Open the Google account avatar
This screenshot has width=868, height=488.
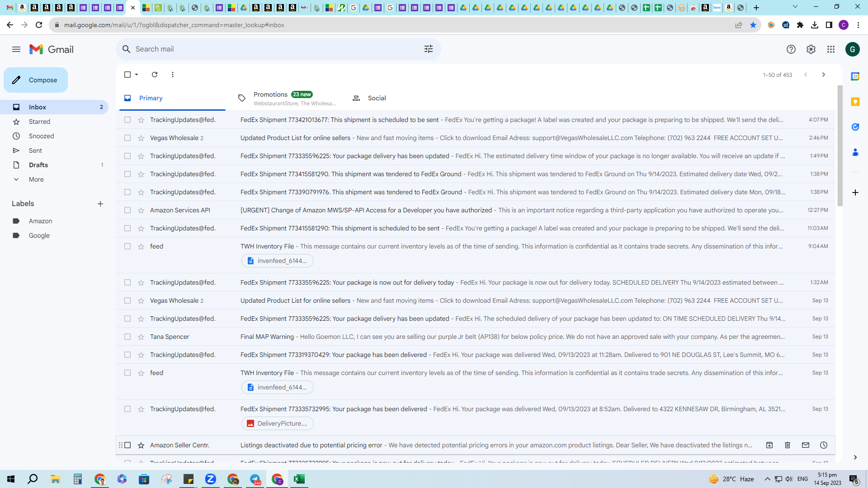853,49
